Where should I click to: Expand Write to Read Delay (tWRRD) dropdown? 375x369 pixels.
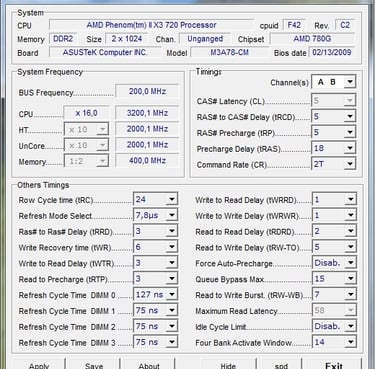pyautogui.click(x=334, y=199)
